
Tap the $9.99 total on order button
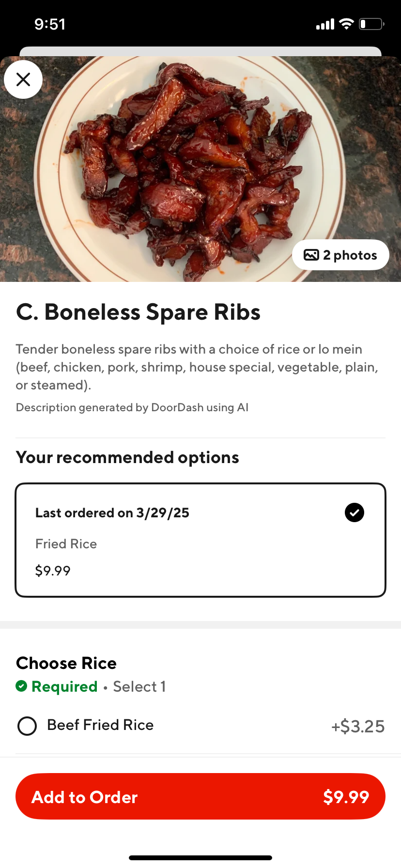[x=346, y=797]
